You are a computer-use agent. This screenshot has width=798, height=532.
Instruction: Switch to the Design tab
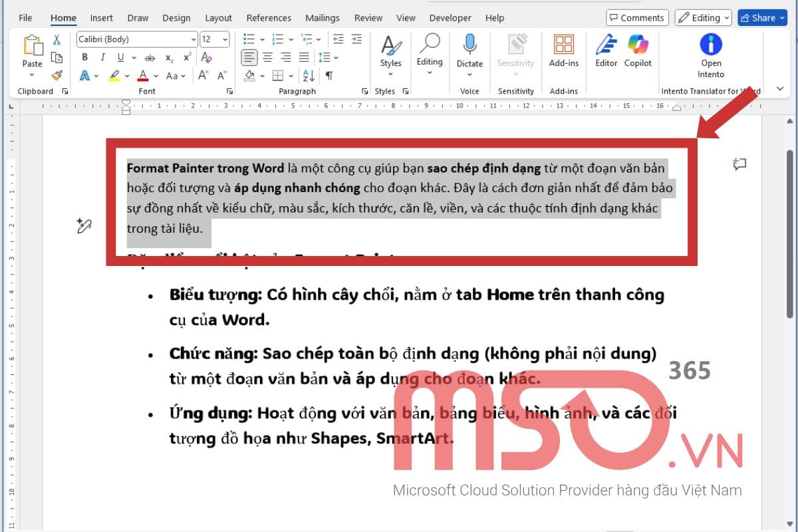176,18
